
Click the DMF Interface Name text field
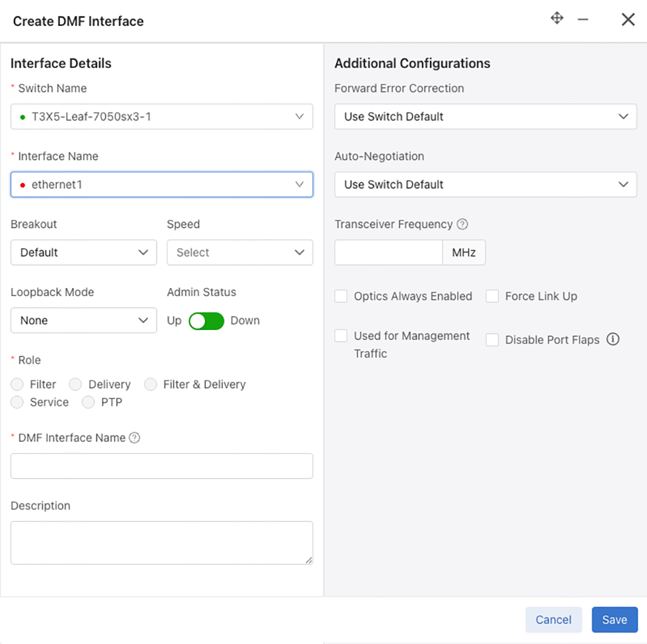162,466
